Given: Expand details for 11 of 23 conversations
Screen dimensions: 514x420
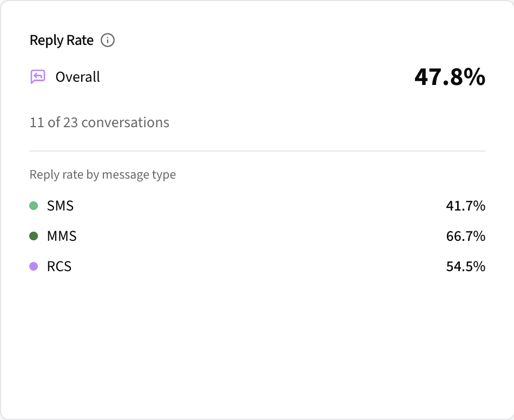Looking at the screenshot, I should 99,122.
